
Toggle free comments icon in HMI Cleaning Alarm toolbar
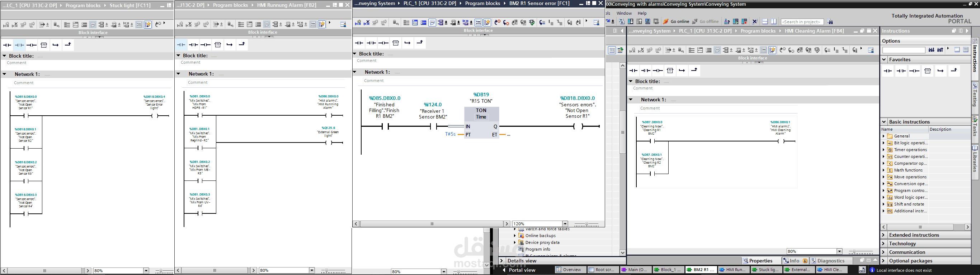(717, 50)
